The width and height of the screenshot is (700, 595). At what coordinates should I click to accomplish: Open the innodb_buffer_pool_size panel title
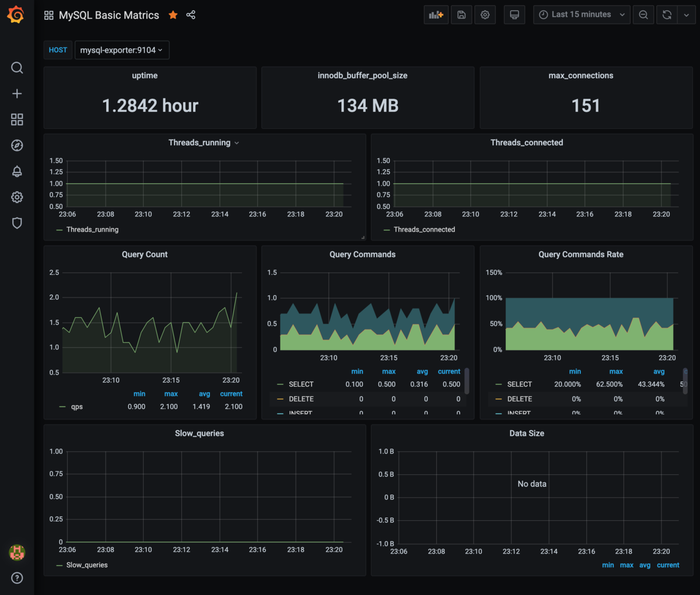click(362, 75)
